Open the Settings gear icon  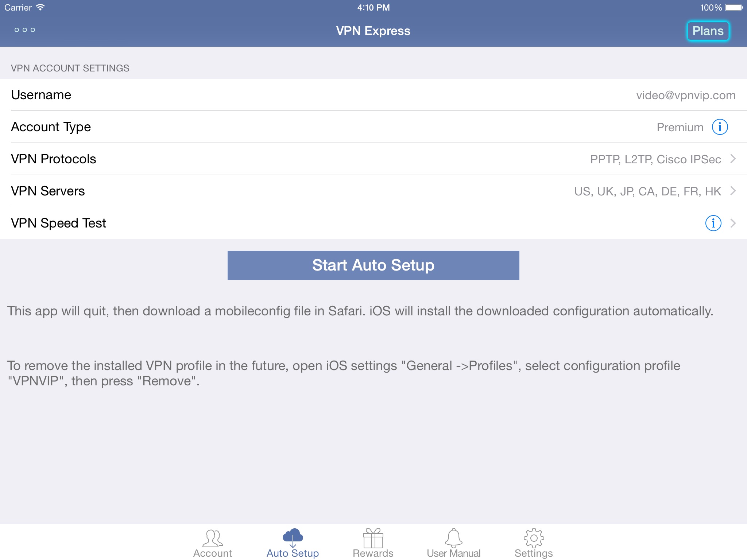[534, 538]
